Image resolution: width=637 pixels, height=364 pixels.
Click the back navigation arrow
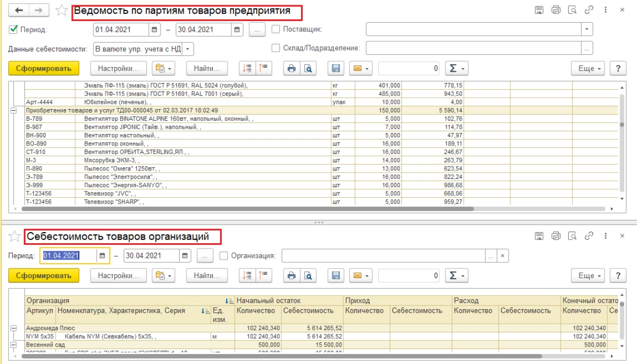[x=20, y=10]
